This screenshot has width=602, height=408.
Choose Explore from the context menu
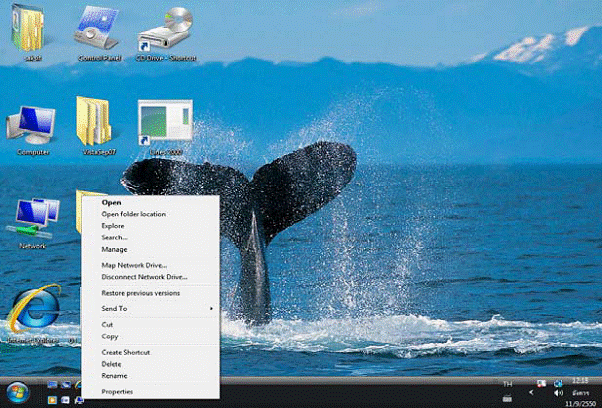tap(150, 226)
